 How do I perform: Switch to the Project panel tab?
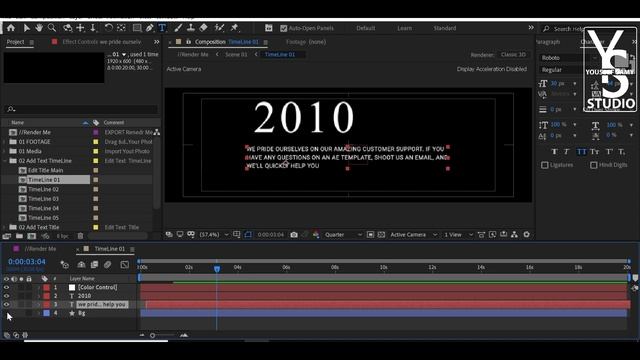[x=16, y=42]
